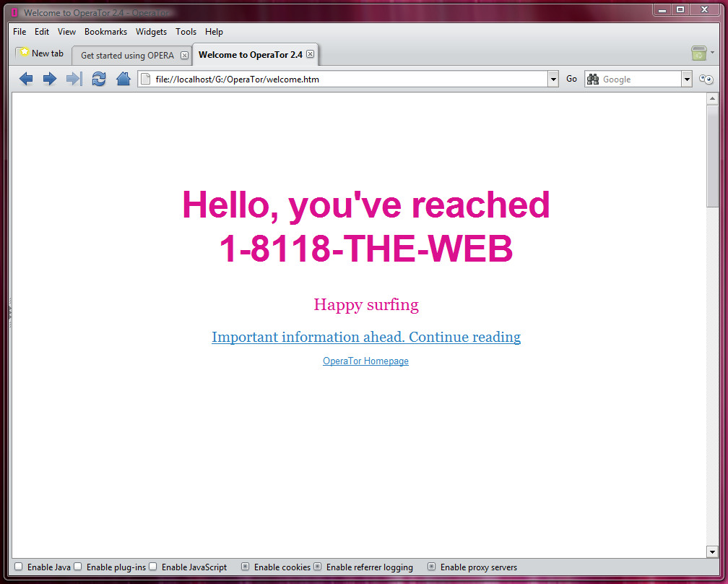Open the Tools menu

coord(186,32)
